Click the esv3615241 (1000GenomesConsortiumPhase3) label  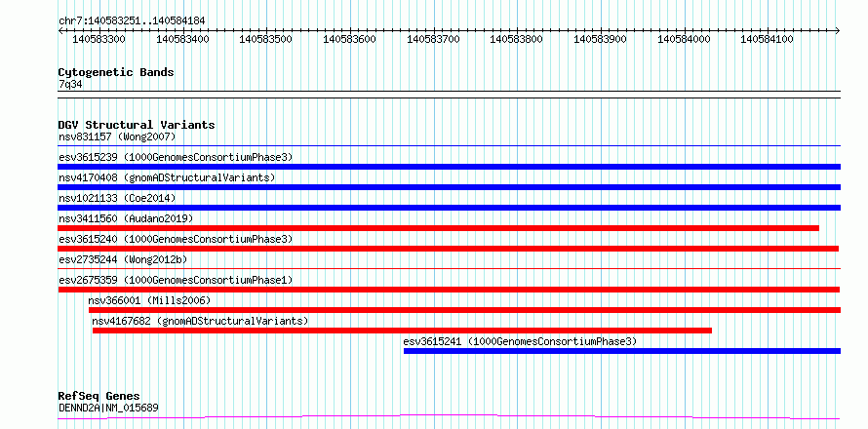pos(521,341)
